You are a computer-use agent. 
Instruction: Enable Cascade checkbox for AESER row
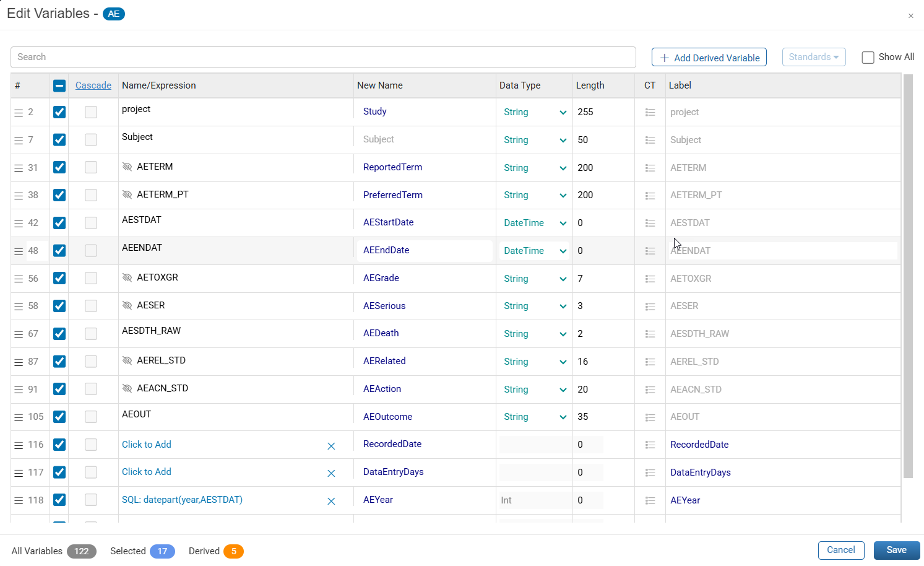(x=91, y=306)
